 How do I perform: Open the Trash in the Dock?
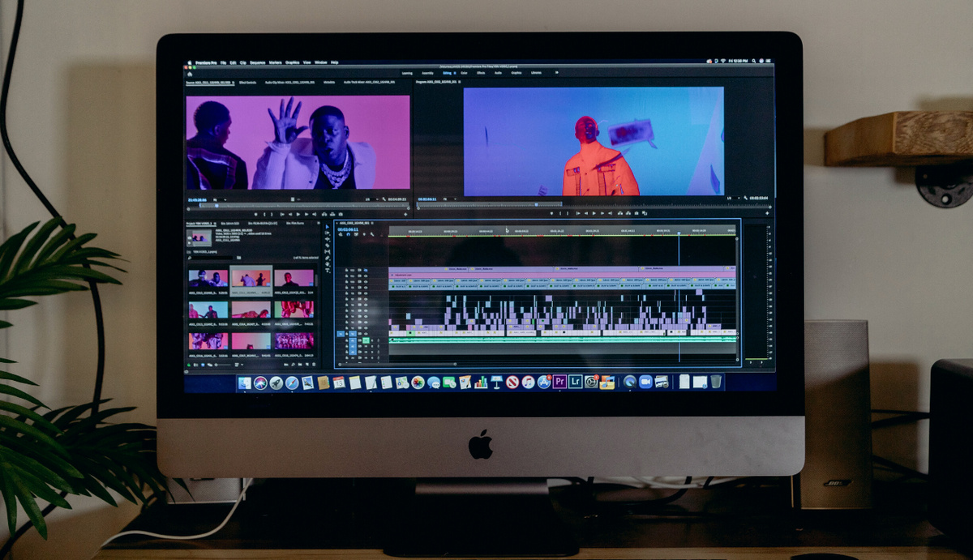tap(716, 382)
